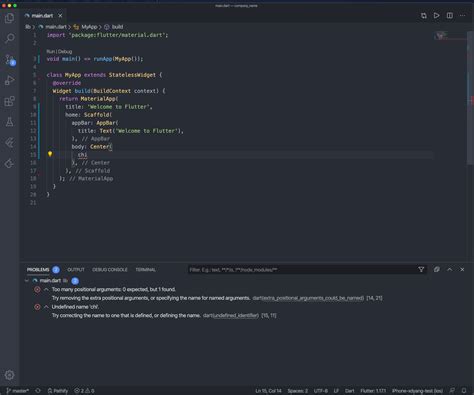The image size is (474, 395).
Task: Click Run CodeLens above main function
Action: tap(50, 52)
